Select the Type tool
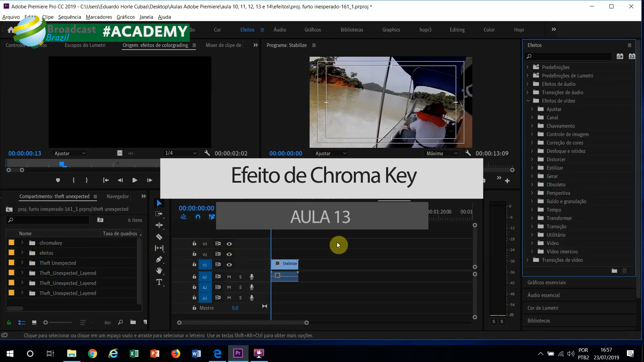 [159, 282]
